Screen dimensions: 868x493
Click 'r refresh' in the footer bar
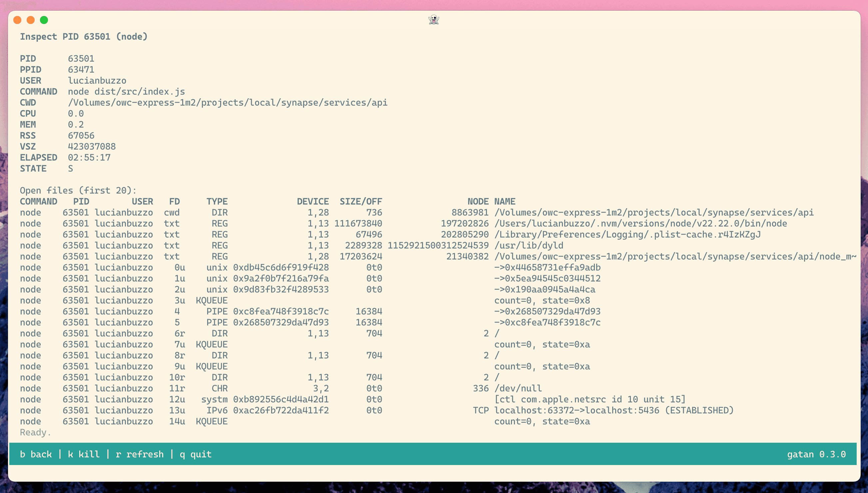pos(140,454)
